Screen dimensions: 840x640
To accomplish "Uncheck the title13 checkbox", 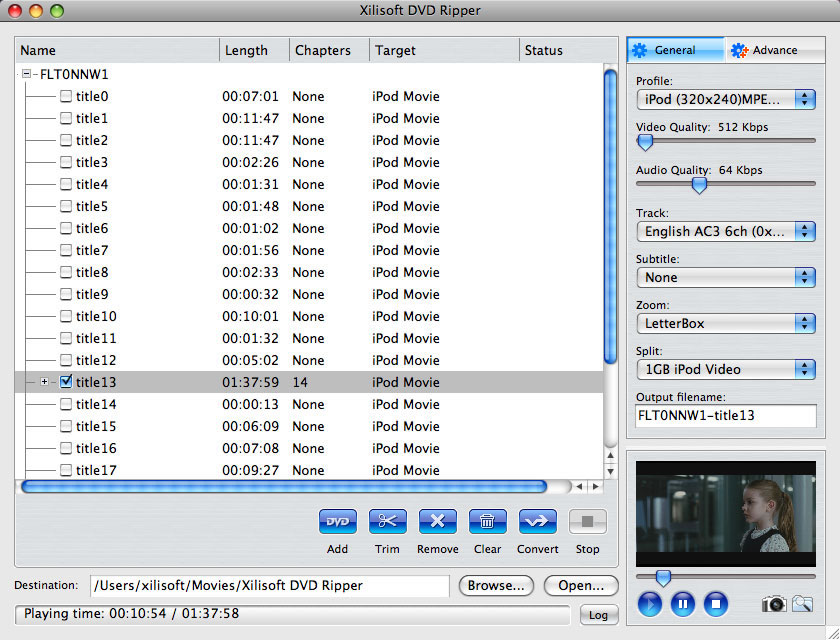I will click(x=66, y=382).
